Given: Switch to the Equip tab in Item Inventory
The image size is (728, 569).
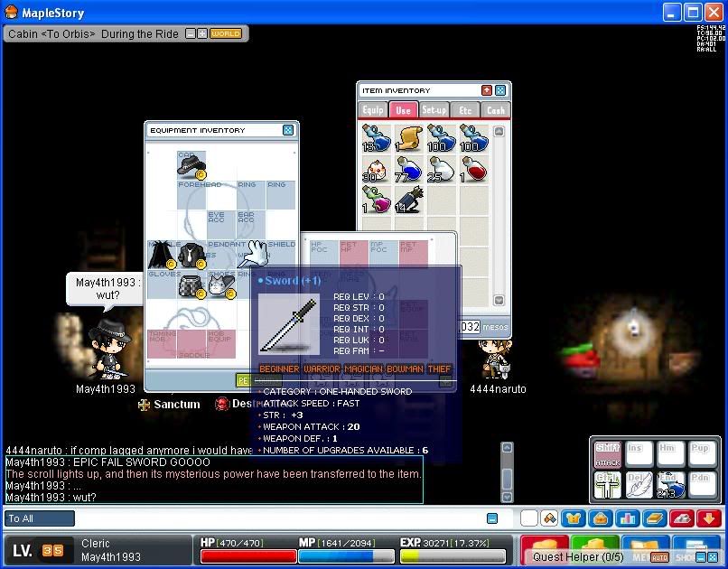Looking at the screenshot, I should click(x=373, y=110).
